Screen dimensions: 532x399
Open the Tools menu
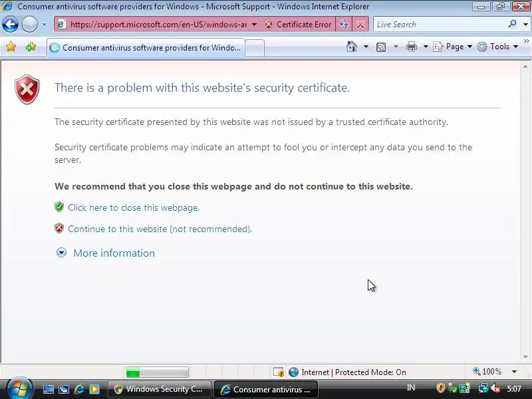pos(497,47)
